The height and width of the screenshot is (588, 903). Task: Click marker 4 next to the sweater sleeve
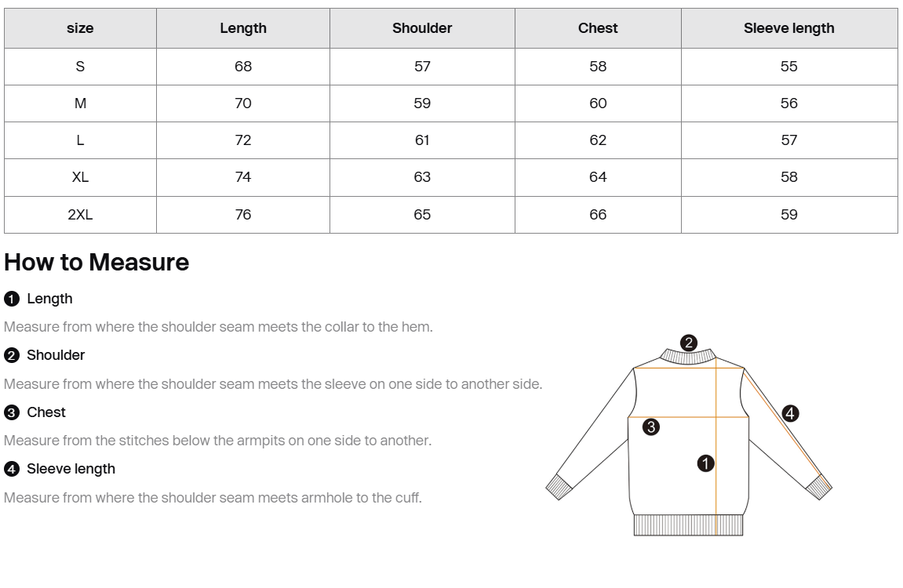[790, 413]
